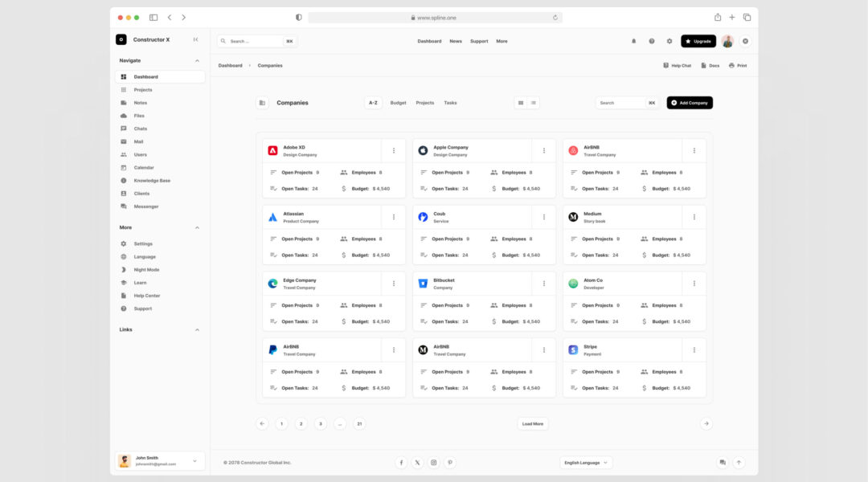This screenshot has width=868, height=482.
Task: Open options menu for Medium card
Action: click(694, 217)
